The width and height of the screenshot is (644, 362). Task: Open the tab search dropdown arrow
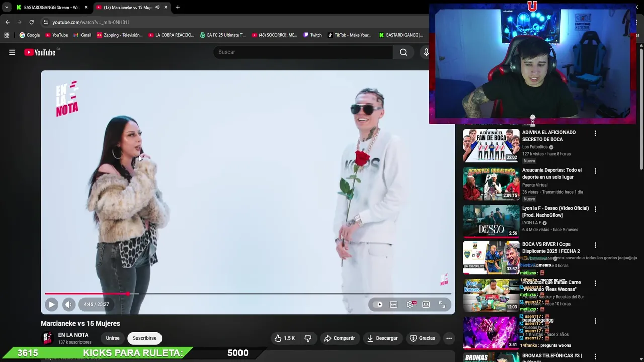[6, 7]
